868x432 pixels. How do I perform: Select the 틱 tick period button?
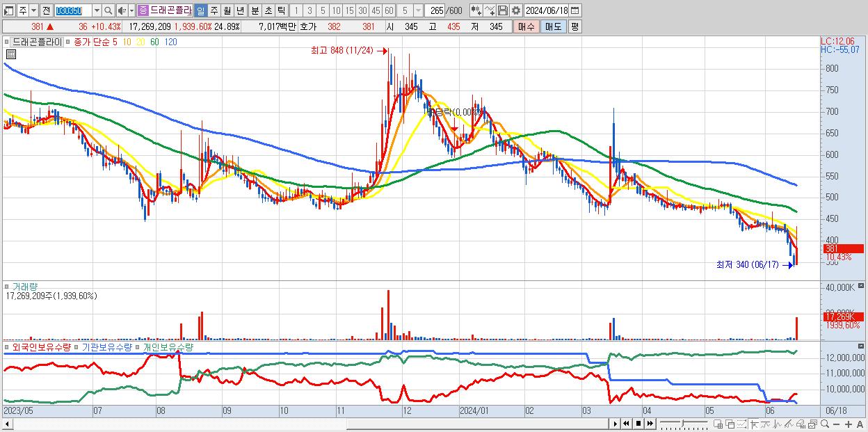(281, 10)
